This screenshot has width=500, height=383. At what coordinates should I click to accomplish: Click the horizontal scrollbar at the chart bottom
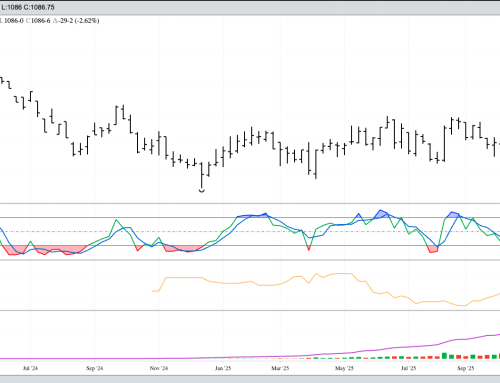pyautogui.click(x=250, y=379)
